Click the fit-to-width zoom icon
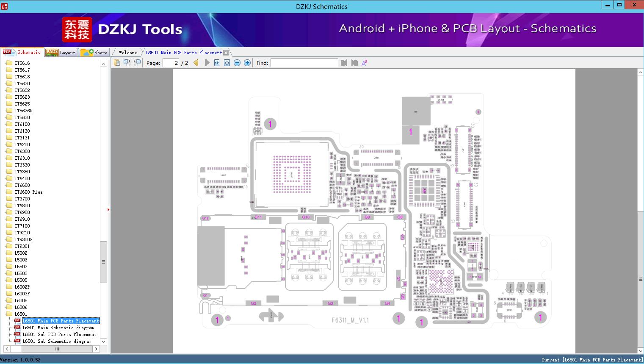The width and height of the screenshot is (644, 364). tap(217, 62)
